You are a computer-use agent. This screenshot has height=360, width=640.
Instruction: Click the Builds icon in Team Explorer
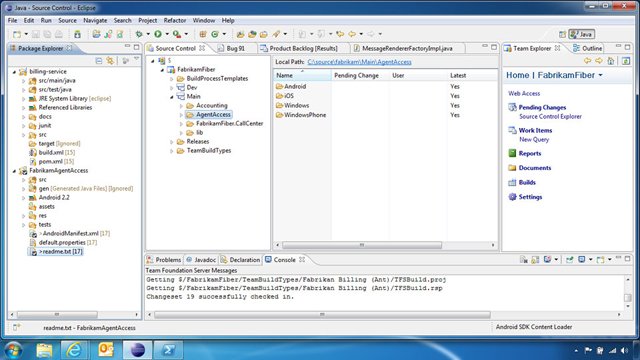(x=512, y=182)
